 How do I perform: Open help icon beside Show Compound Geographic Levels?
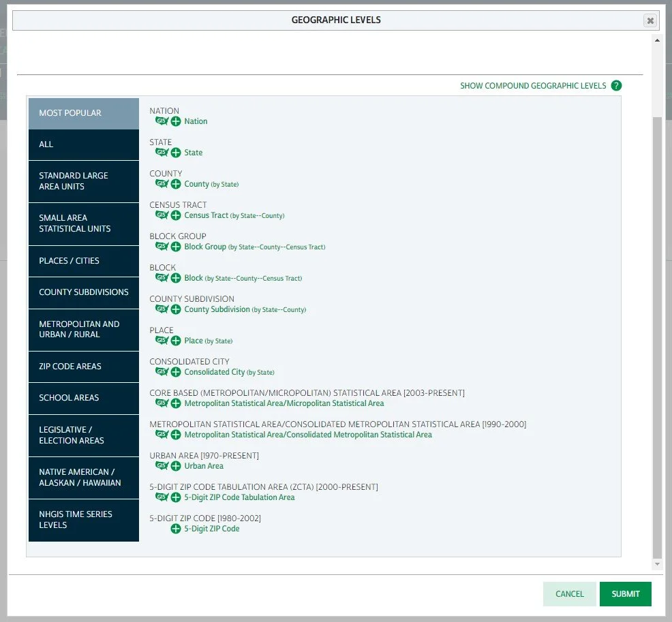point(616,86)
